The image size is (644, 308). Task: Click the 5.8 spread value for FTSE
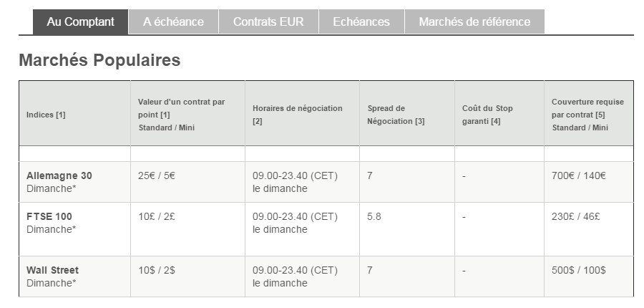pos(374,216)
